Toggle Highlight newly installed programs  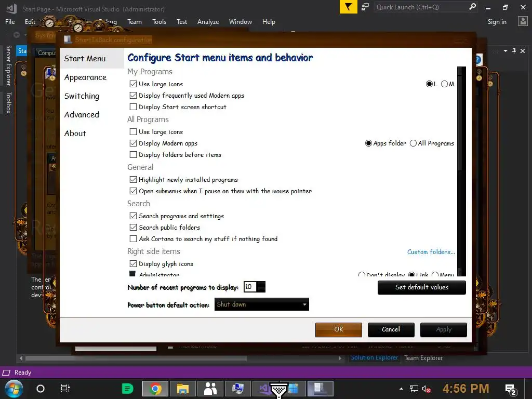point(134,179)
